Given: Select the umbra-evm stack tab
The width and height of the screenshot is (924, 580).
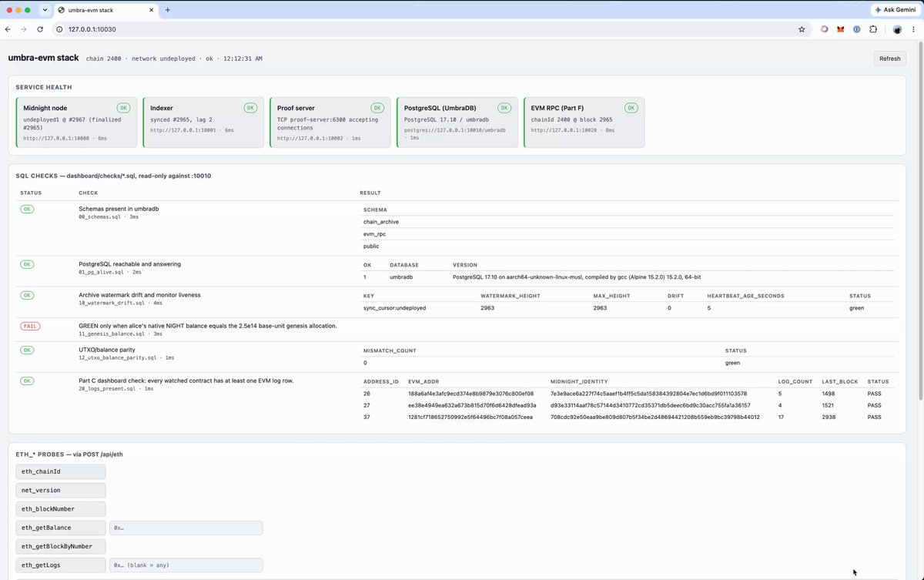Looking at the screenshot, I should [105, 10].
